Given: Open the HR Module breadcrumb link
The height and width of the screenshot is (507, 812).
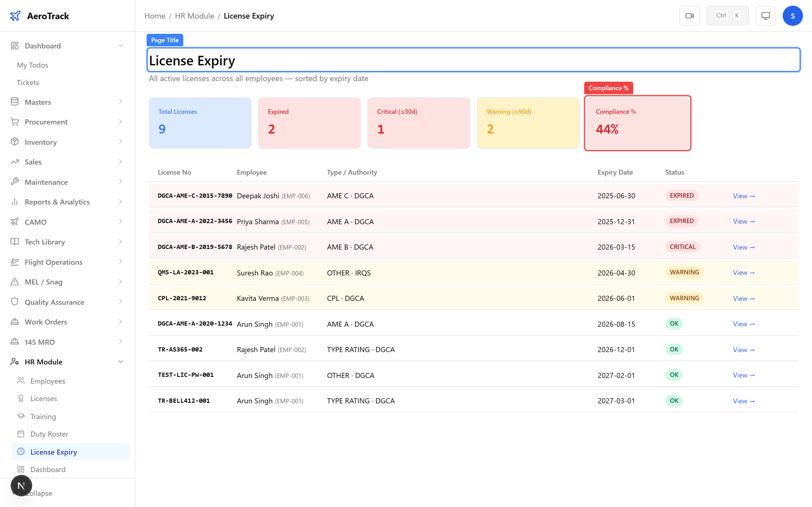Looking at the screenshot, I should click(194, 16).
